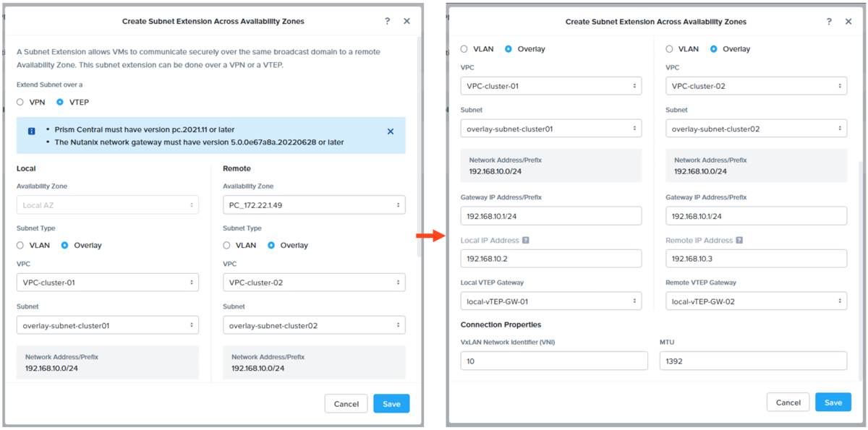Click Cancel in the right dialog

pyautogui.click(x=788, y=403)
